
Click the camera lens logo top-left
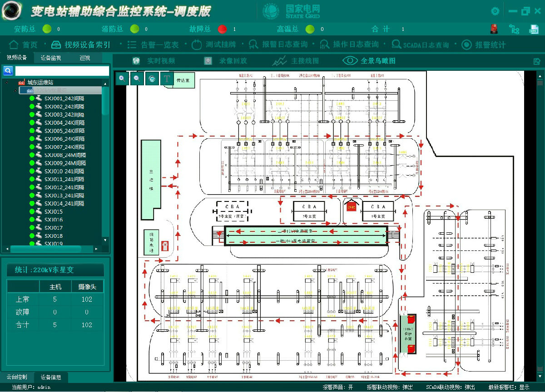pyautogui.click(x=12, y=10)
